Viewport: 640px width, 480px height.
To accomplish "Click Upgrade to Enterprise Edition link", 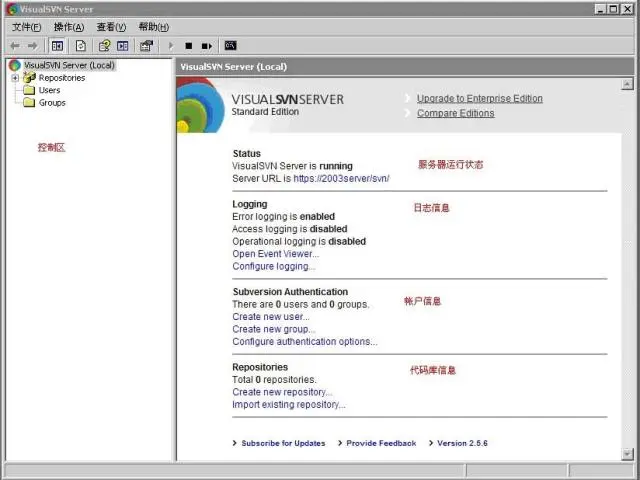I will (x=480, y=99).
